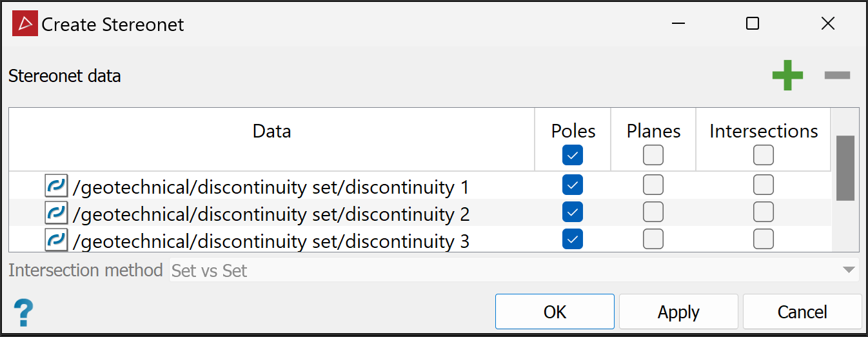
Task: Select the discontinuity 2 row
Action: tap(271, 213)
